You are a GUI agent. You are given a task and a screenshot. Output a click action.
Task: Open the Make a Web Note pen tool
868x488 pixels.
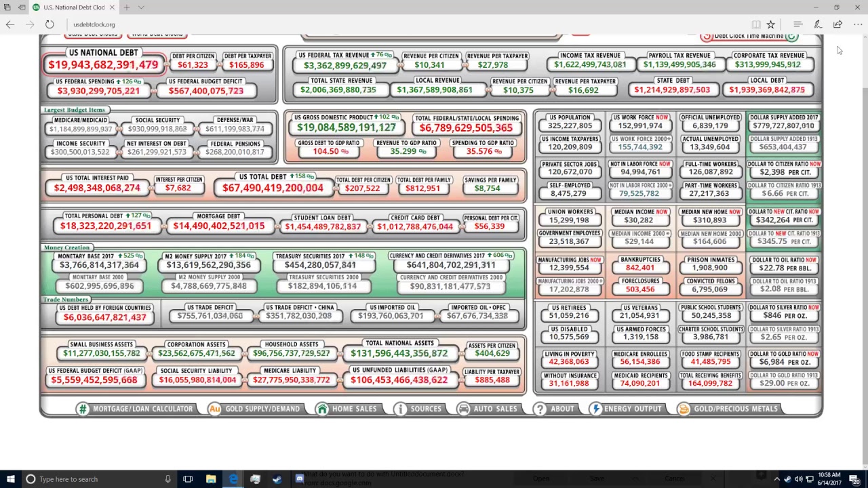(x=818, y=24)
